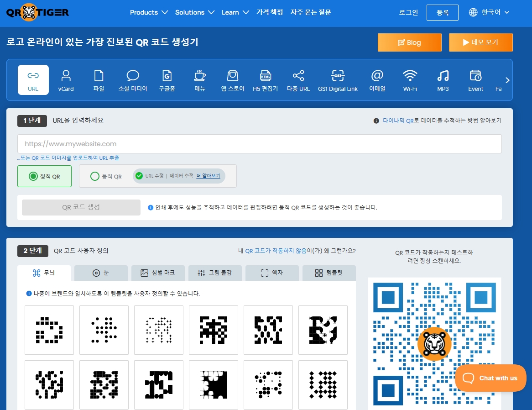Click the info icon beside 다이나믹 QR

pyautogui.click(x=376, y=121)
